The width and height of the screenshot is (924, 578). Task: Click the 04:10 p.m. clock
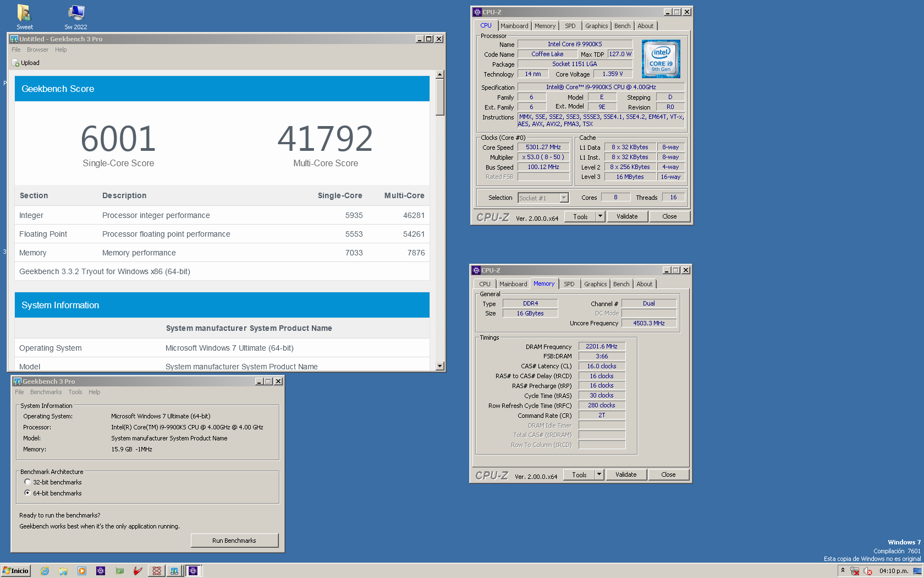coord(893,571)
